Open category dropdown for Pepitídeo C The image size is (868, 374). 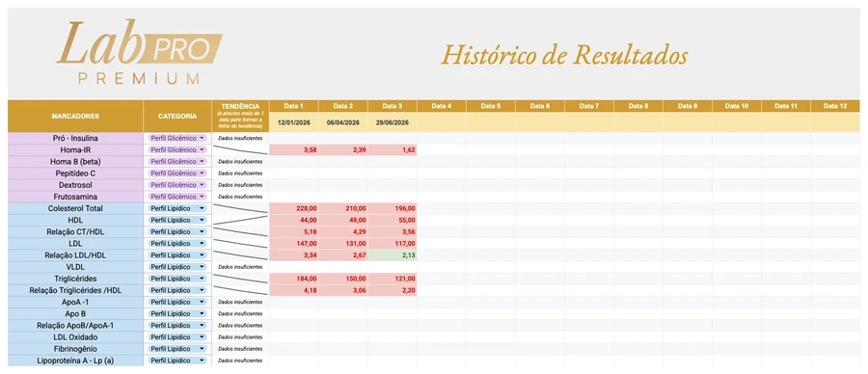(x=177, y=174)
